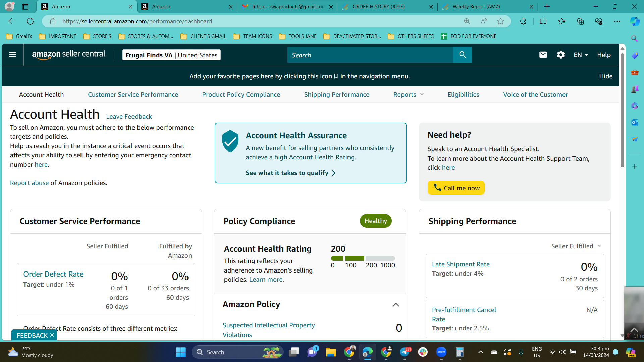
Task: Open File Explorer from the taskbar
Action: (330, 352)
